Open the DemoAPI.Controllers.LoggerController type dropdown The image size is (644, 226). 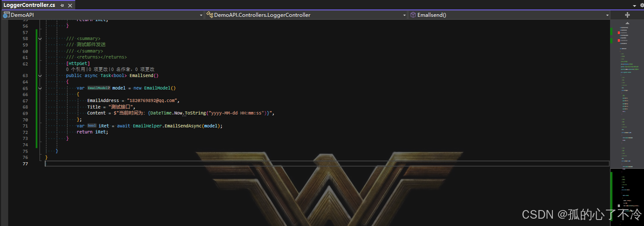point(306,15)
